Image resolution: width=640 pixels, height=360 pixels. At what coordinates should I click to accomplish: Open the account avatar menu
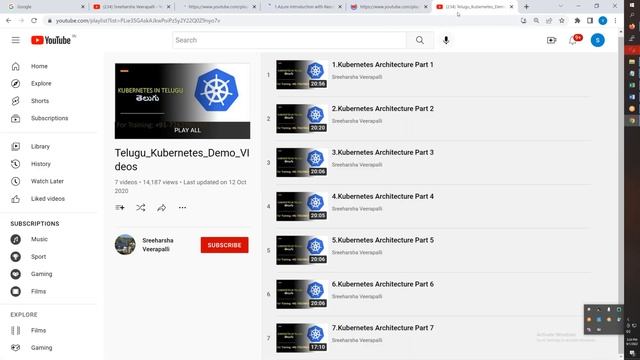click(598, 40)
